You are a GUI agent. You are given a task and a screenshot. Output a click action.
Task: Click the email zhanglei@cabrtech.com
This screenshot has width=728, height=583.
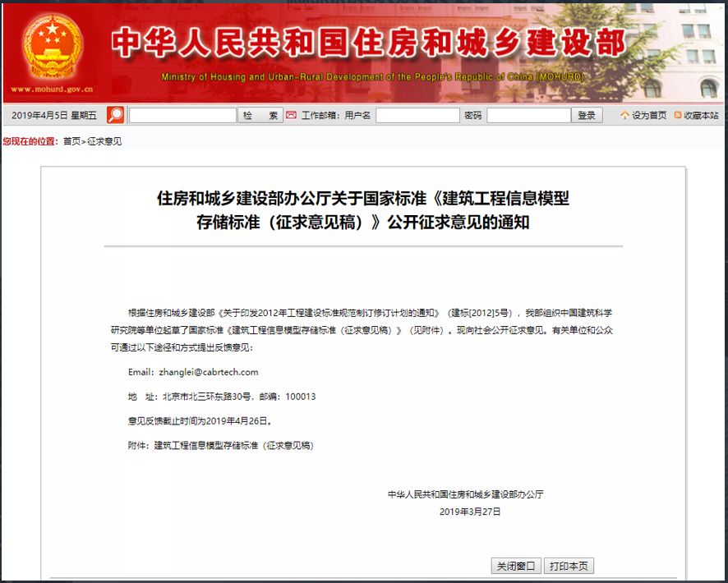point(209,372)
